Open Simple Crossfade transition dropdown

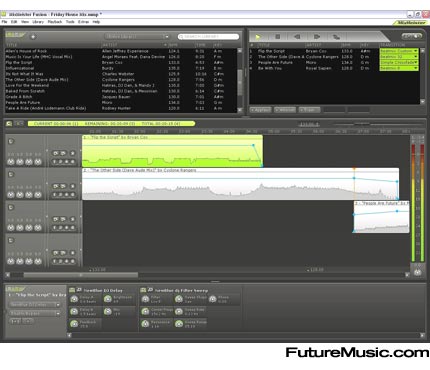click(x=399, y=62)
